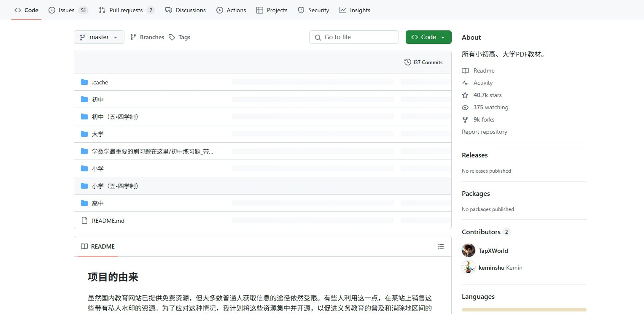Click folder icon for 学数学最重要的刷习题在这里
Screen dimensions: 644x314
tap(84, 152)
